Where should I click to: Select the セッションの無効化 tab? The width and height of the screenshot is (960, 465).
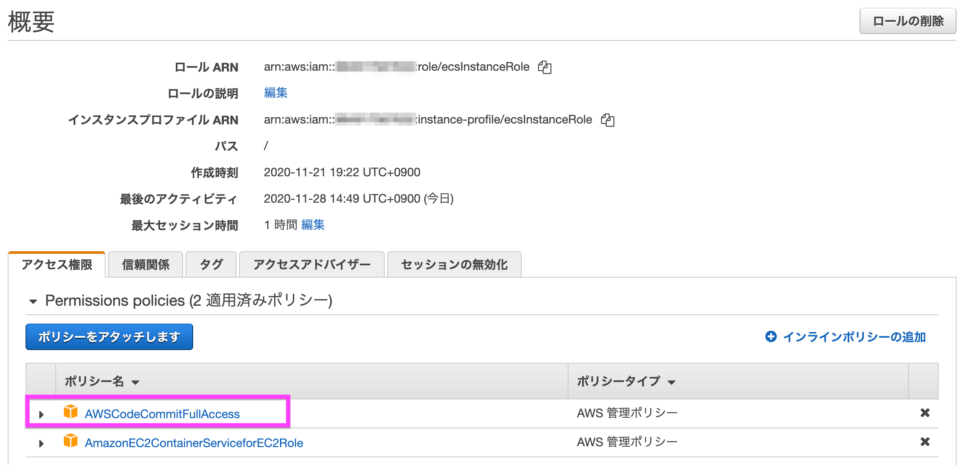pos(454,265)
